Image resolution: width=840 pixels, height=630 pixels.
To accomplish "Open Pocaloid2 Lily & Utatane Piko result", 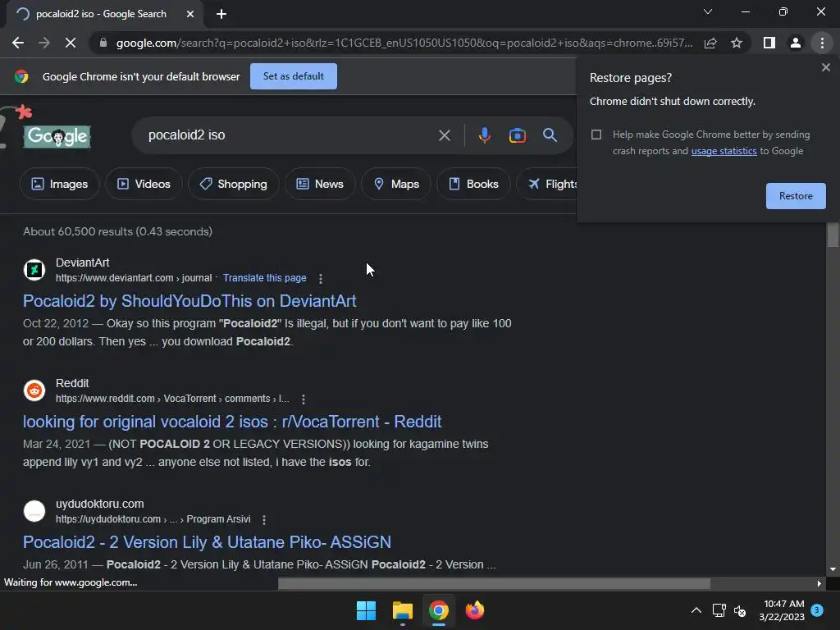I will click(207, 542).
